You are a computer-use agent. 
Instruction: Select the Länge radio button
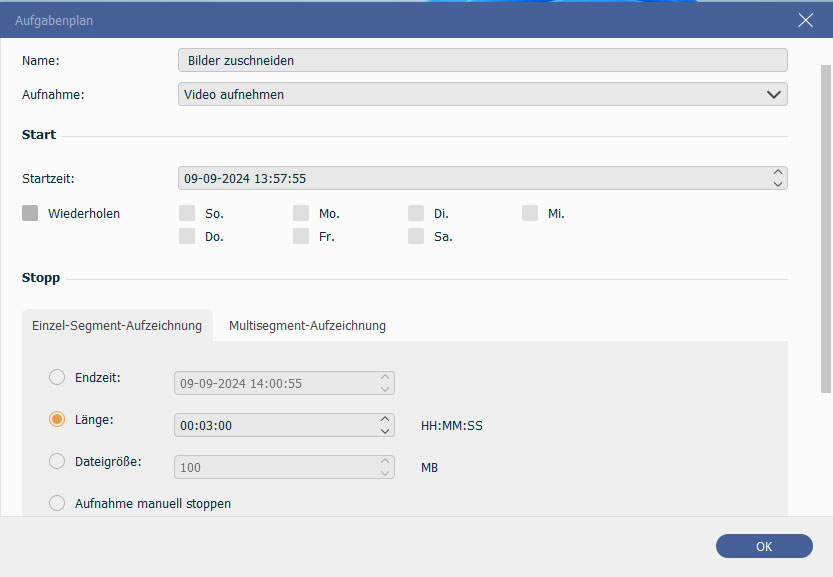57,419
